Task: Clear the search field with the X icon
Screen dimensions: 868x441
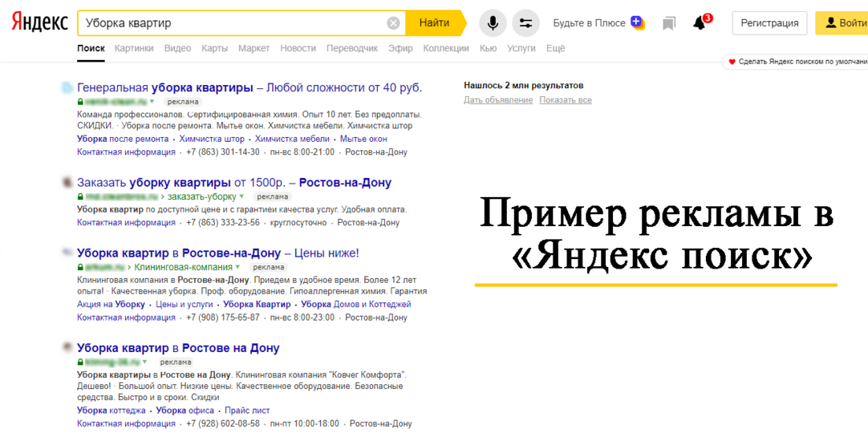Action: pos(393,23)
